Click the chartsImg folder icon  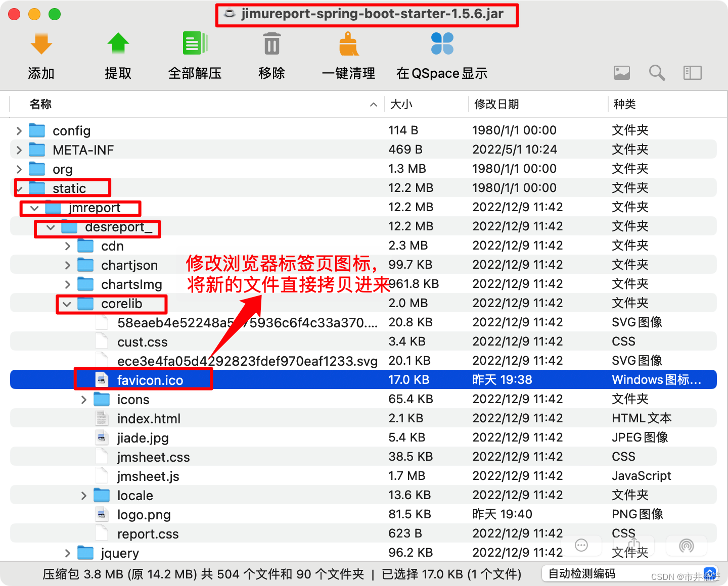[85, 284]
